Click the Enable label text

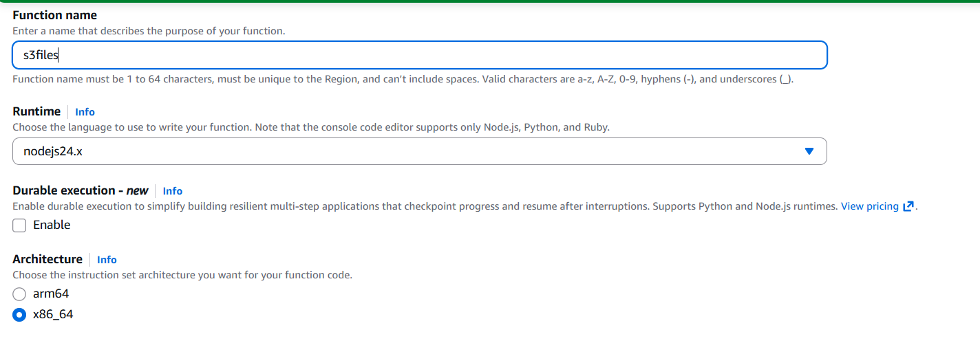52,225
